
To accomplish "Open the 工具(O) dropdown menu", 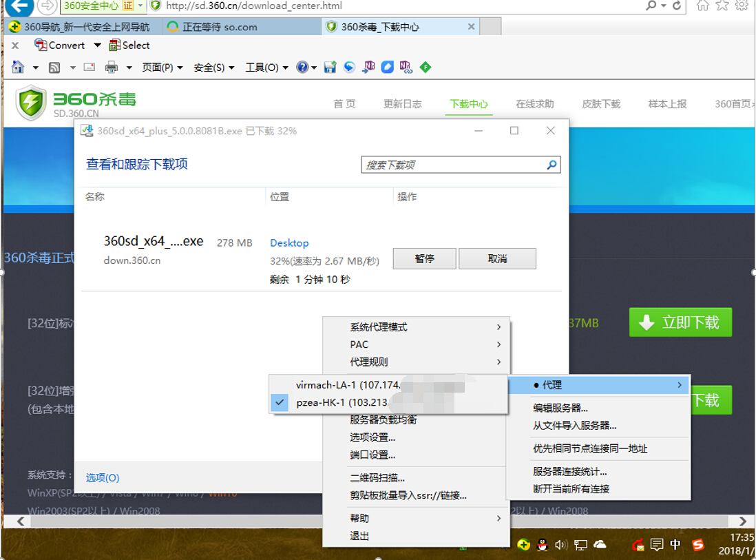I will pyautogui.click(x=266, y=67).
